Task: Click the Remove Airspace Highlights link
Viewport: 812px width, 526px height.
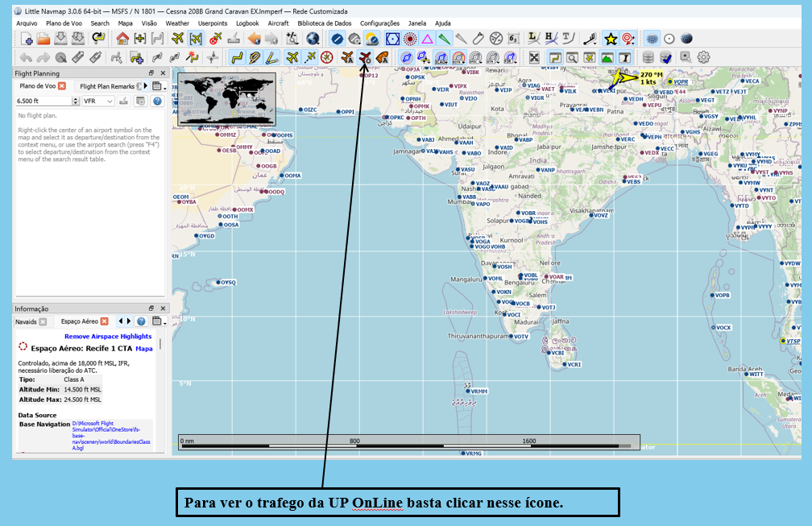Action: pyautogui.click(x=108, y=336)
